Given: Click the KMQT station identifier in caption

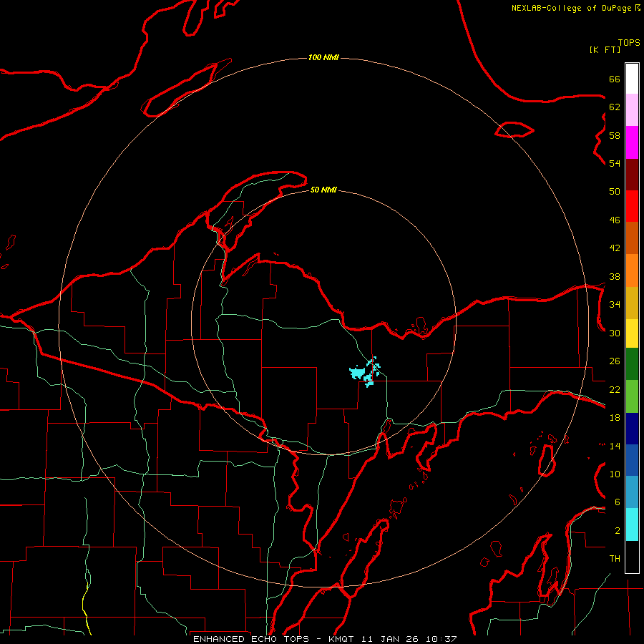Looking at the screenshot, I should click(x=343, y=639).
